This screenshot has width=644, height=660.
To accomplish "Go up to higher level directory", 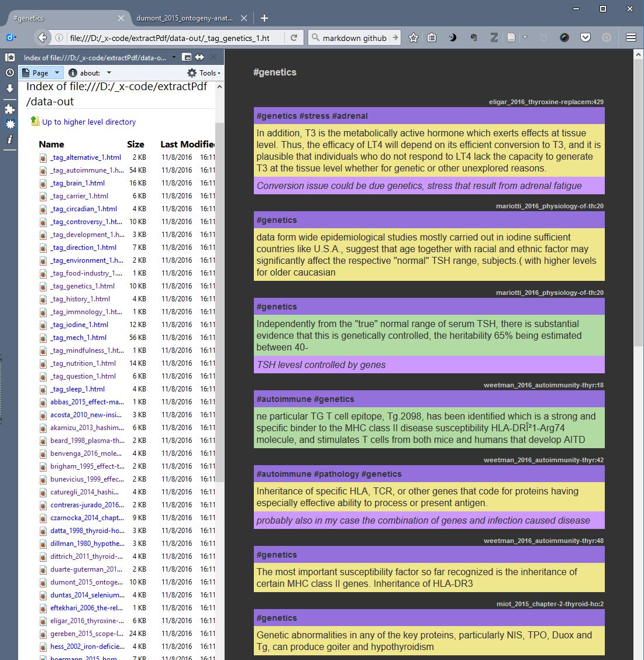I will 89,122.
